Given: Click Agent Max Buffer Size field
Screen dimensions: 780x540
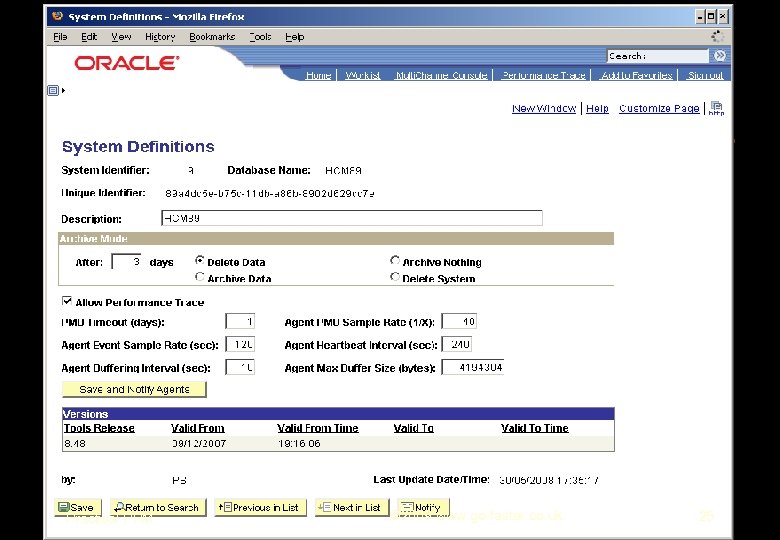Looking at the screenshot, I should pos(473,367).
